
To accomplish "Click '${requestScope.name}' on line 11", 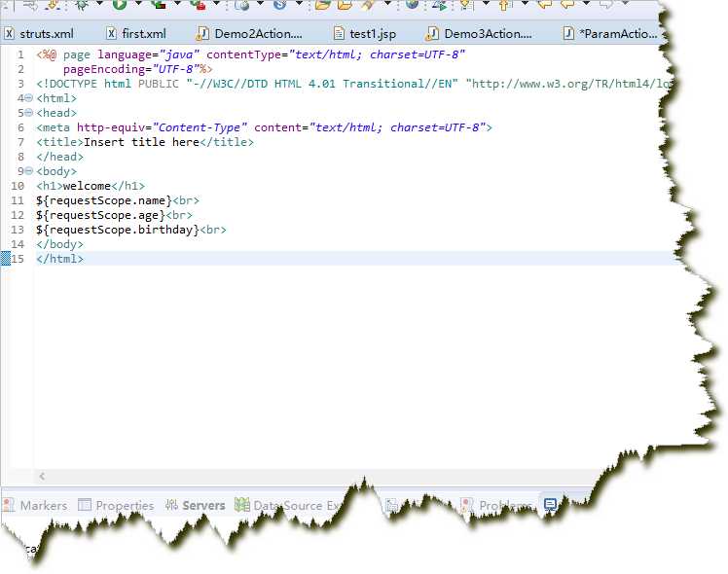I will click(104, 200).
